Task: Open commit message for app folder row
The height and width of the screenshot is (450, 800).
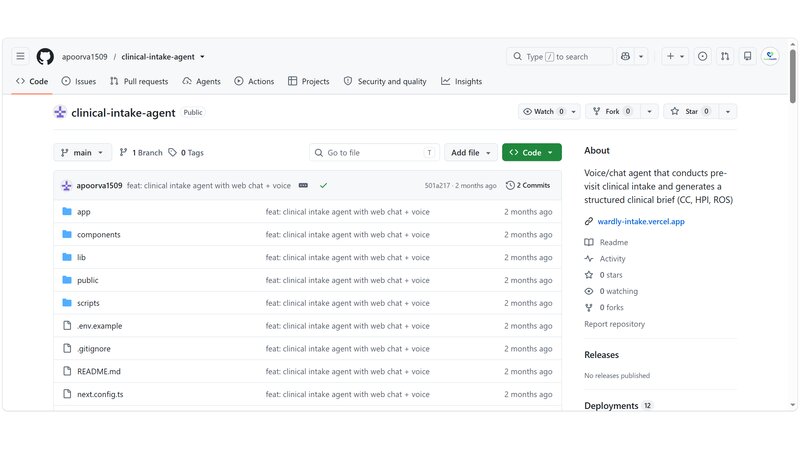Action: [x=347, y=212]
